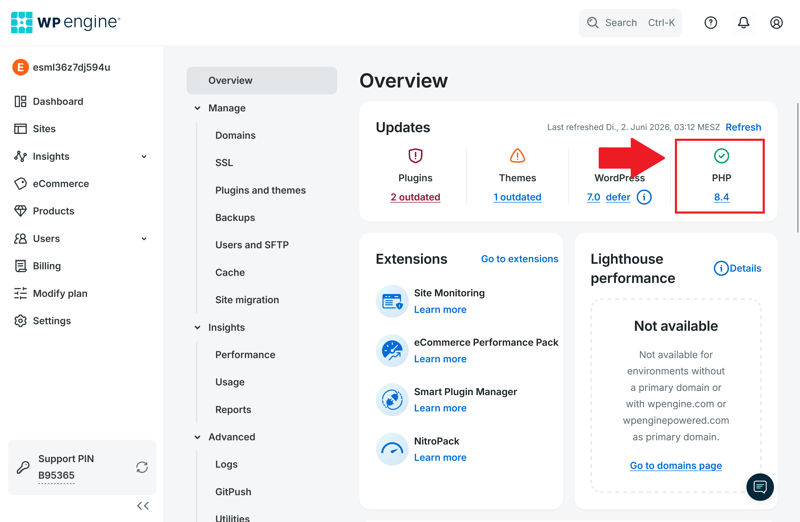Open the Reports menu item
Screen dimensions: 800x522
(x=233, y=410)
